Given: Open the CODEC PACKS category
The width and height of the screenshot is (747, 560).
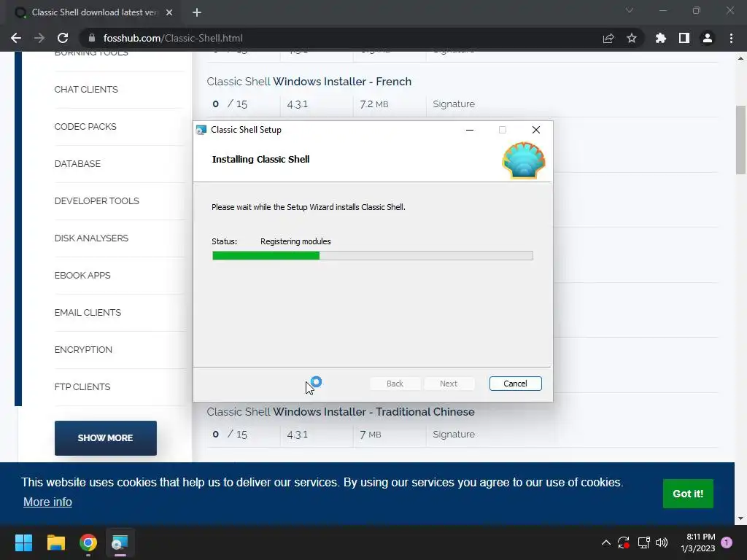Looking at the screenshot, I should (x=85, y=127).
